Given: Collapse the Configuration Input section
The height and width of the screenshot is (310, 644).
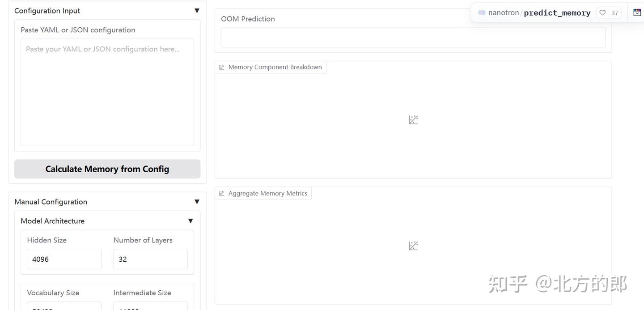Looking at the screenshot, I should pyautogui.click(x=197, y=11).
